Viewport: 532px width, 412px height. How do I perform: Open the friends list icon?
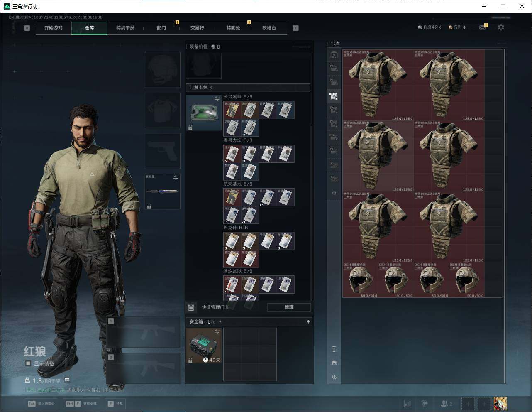click(446, 404)
